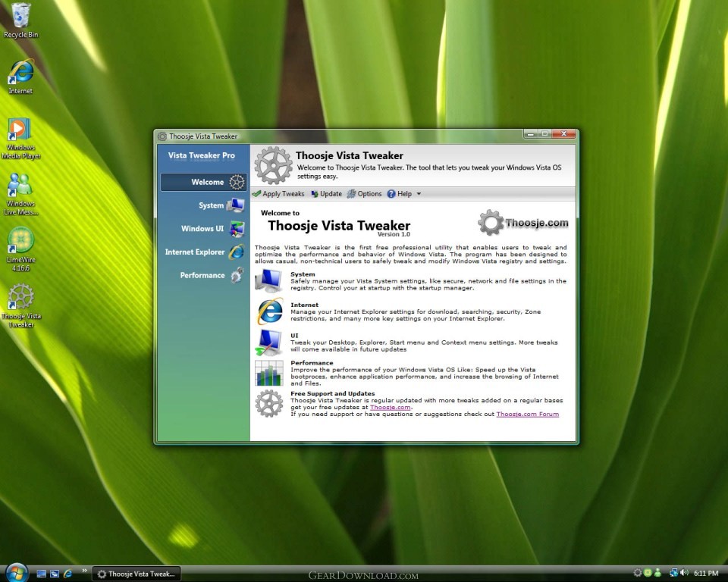This screenshot has width=728, height=582.
Task: Select the Thoosje Vista Tweaker desktop shortcut
Action: 20,305
